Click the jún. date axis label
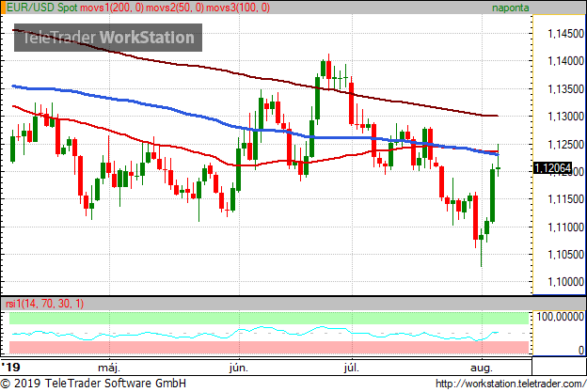Viewport: 587px width, 392px height. click(239, 368)
